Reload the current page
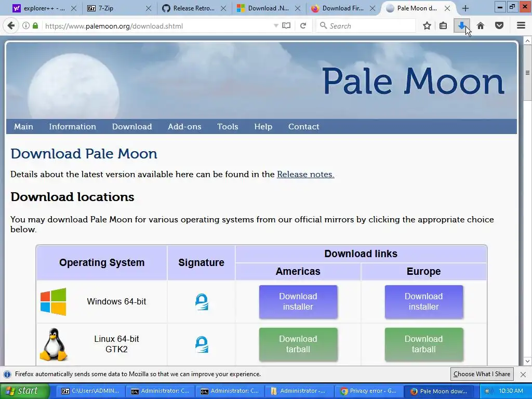The height and width of the screenshot is (399, 532). click(303, 26)
